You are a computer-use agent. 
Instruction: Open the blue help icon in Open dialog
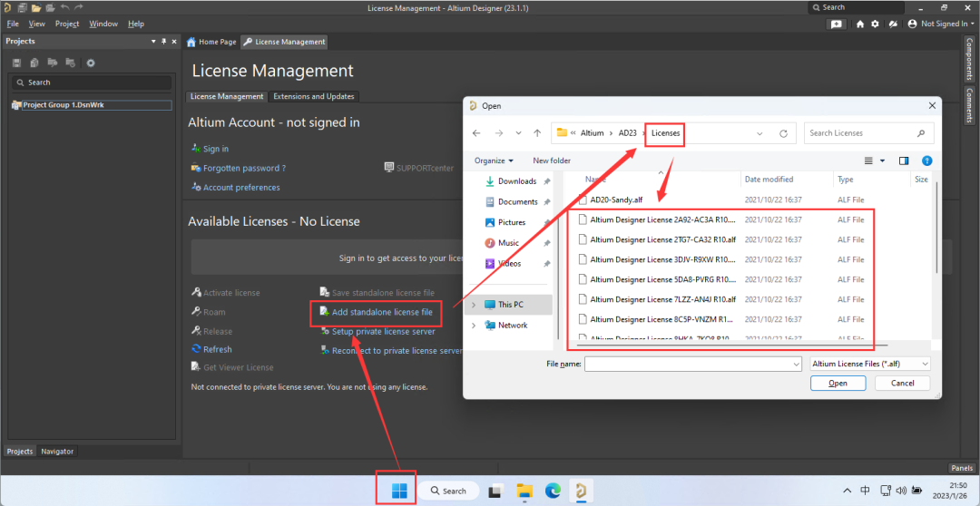click(x=926, y=161)
